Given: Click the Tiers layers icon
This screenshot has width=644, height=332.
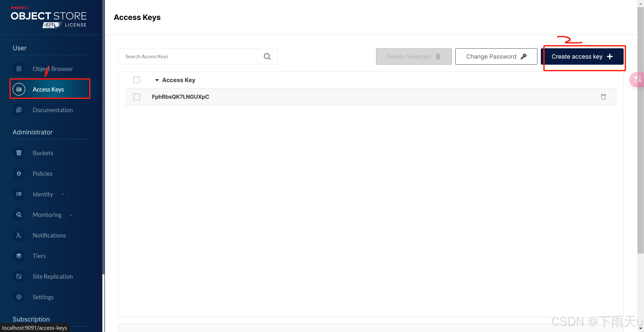Looking at the screenshot, I should [19, 256].
